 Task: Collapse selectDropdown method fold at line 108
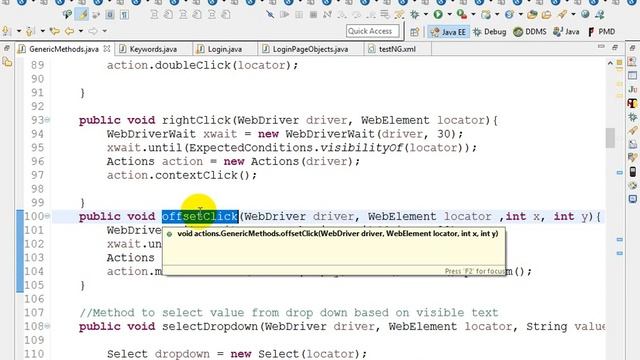point(47,326)
